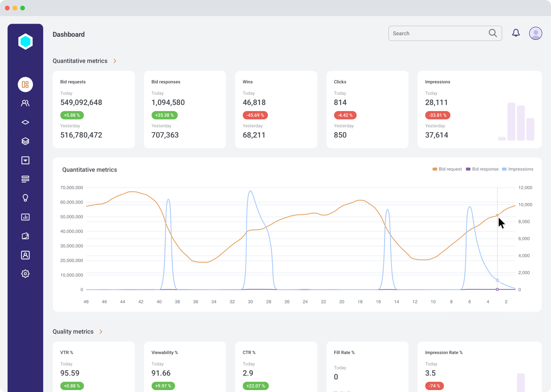
Task: Click the hexagon logo at sidebar top
Action: click(25, 41)
